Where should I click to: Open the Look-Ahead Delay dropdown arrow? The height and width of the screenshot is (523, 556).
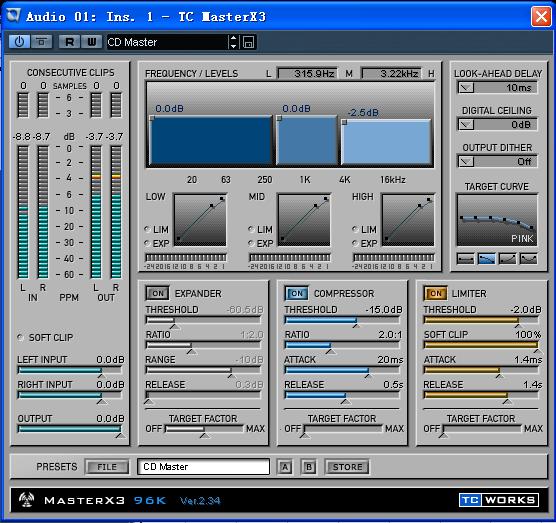point(466,88)
